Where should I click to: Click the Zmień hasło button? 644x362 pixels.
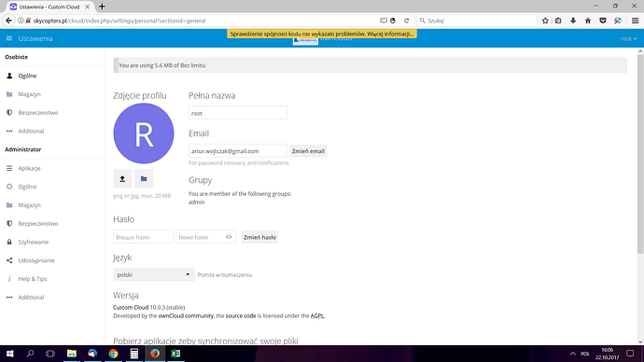tap(259, 237)
